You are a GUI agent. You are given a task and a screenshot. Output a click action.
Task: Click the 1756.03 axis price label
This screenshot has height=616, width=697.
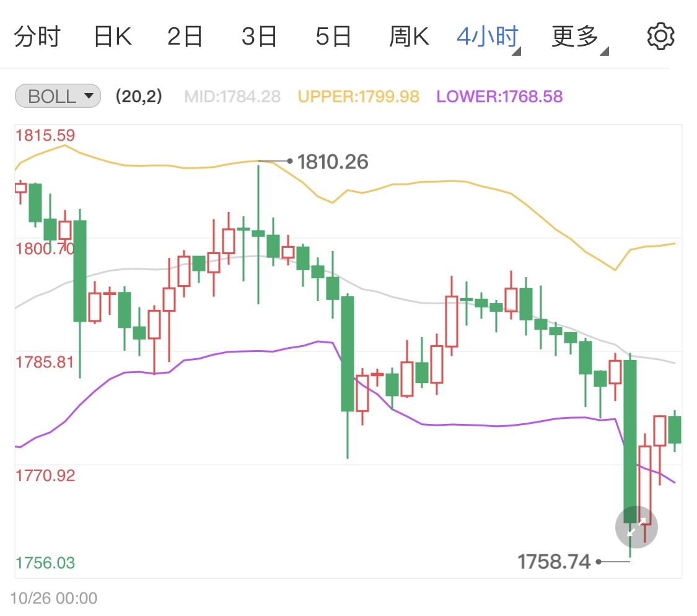pos(45,563)
